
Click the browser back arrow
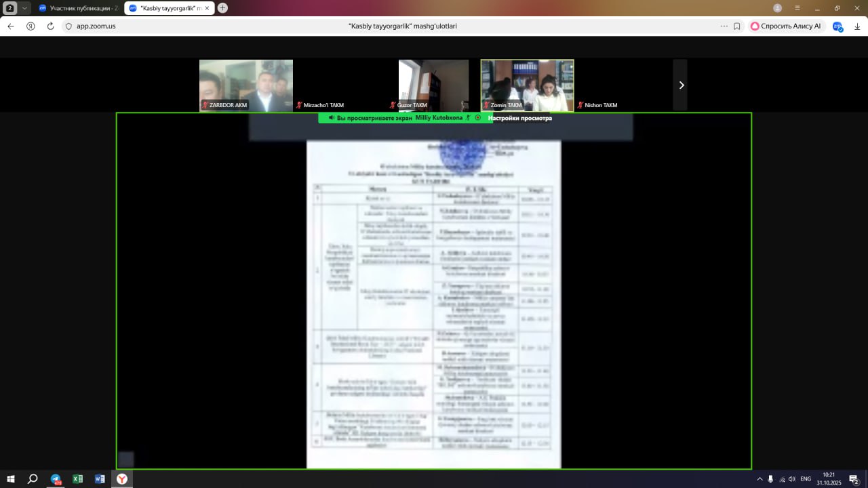click(x=11, y=26)
